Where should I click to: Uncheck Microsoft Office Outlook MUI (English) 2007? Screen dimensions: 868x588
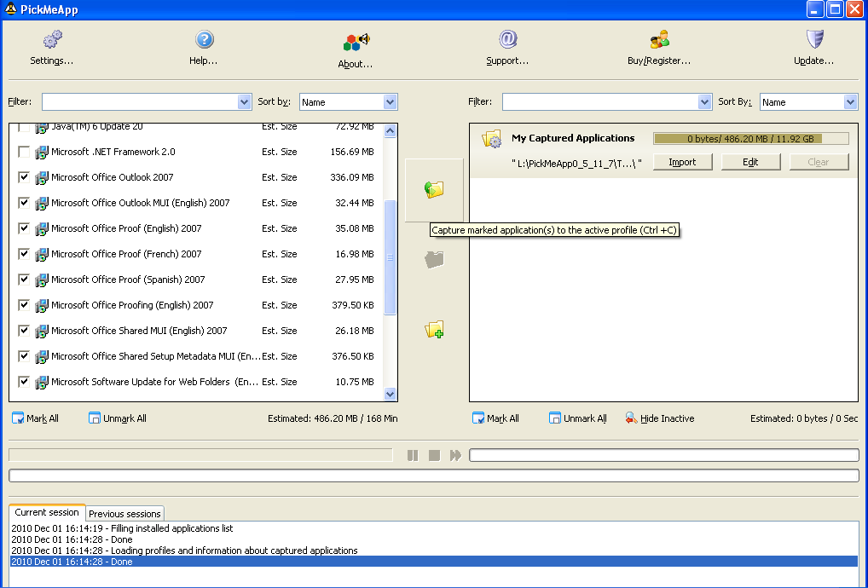24,203
